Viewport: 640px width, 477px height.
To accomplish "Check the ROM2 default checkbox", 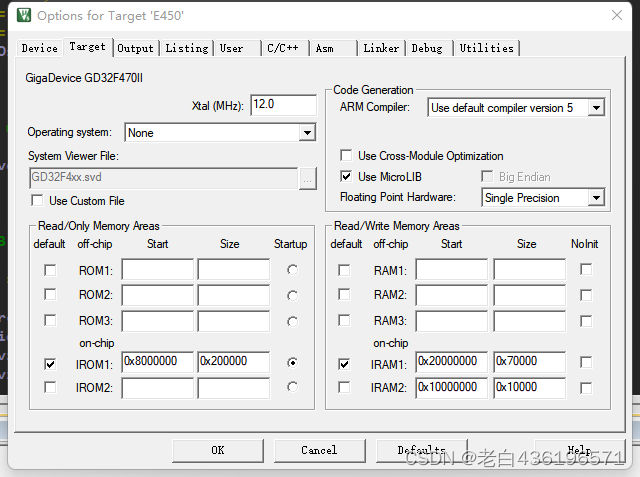I will click(50, 294).
